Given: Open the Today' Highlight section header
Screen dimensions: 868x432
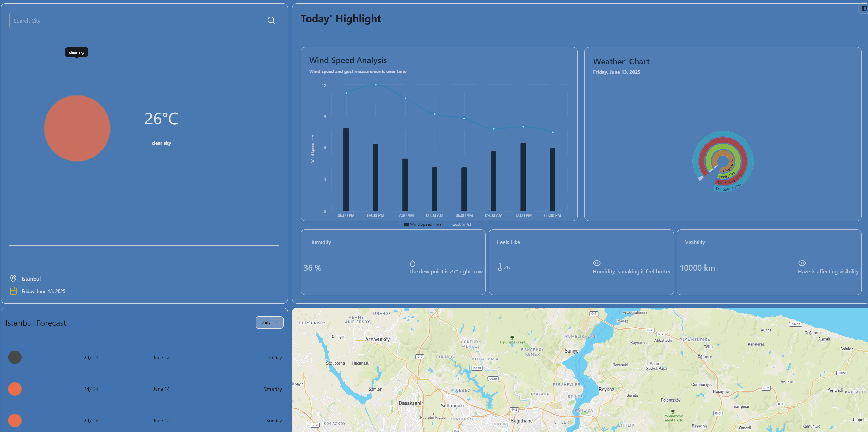Looking at the screenshot, I should (340, 19).
